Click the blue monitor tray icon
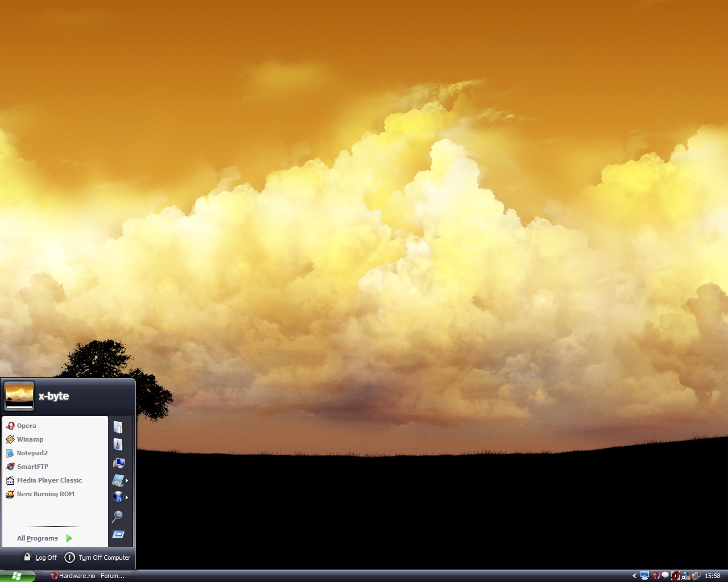This screenshot has width=728, height=582. (x=644, y=576)
